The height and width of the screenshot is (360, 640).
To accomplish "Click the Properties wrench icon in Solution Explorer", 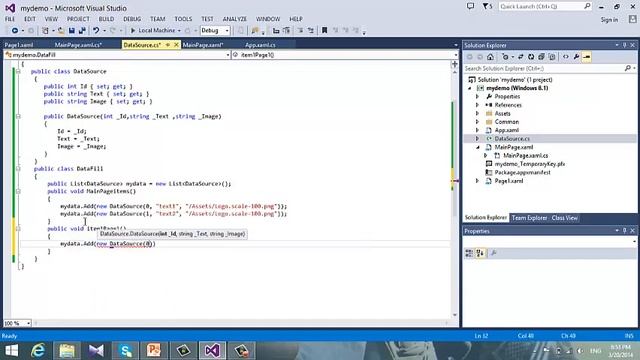I will coord(576,57).
